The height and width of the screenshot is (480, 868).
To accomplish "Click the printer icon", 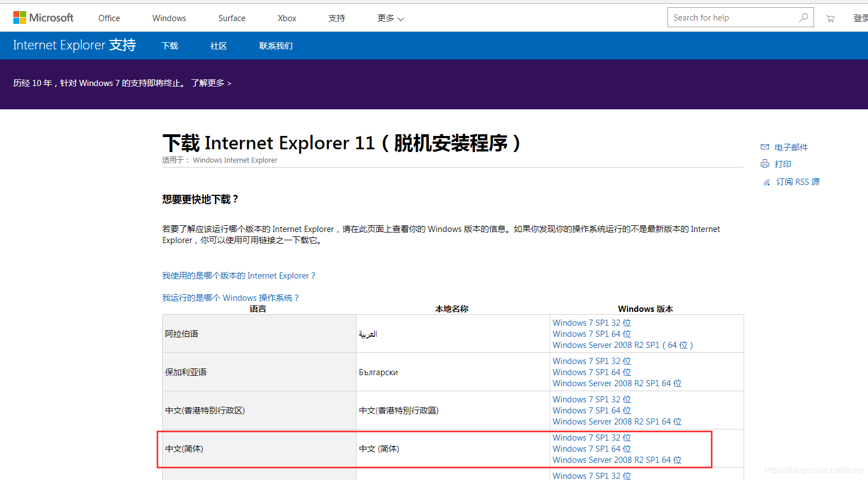I will pos(765,164).
